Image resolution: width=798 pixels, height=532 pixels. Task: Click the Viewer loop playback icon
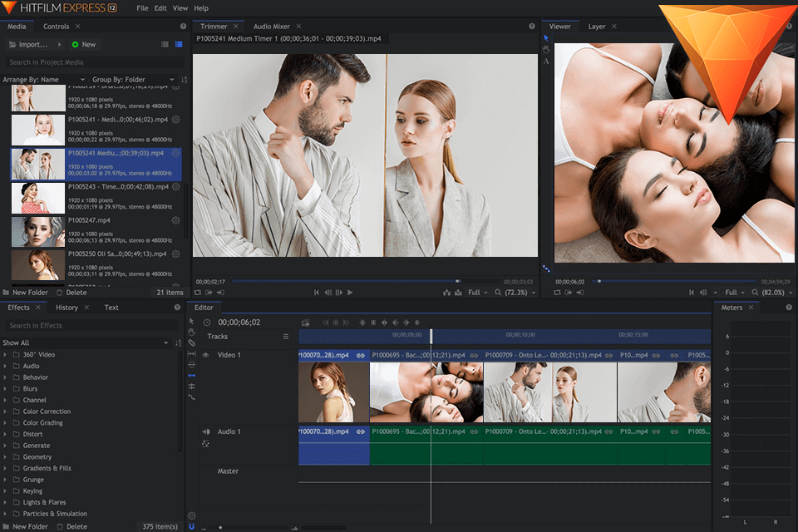tap(557, 293)
